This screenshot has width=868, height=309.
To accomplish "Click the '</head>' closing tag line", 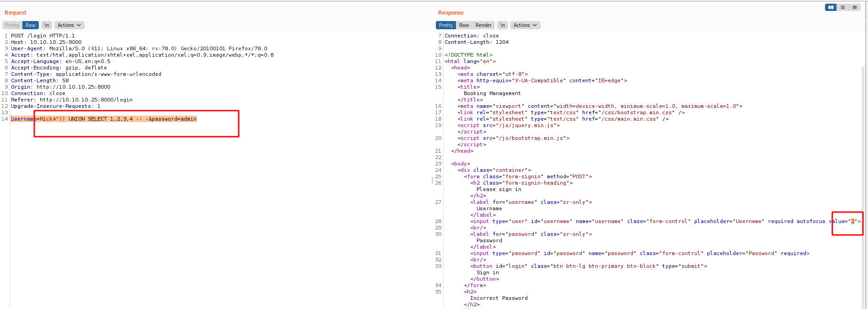I will [462, 151].
